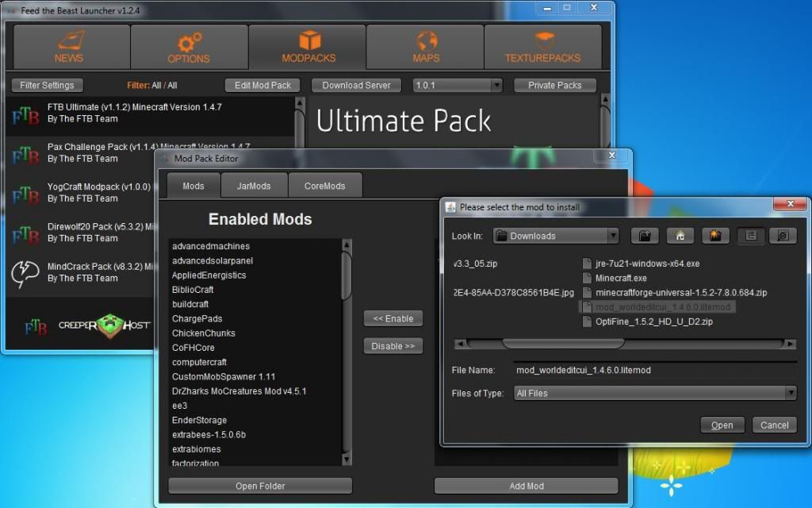Select the MindCrack Pack entry
The width and height of the screenshot is (812, 508).
click(80, 273)
